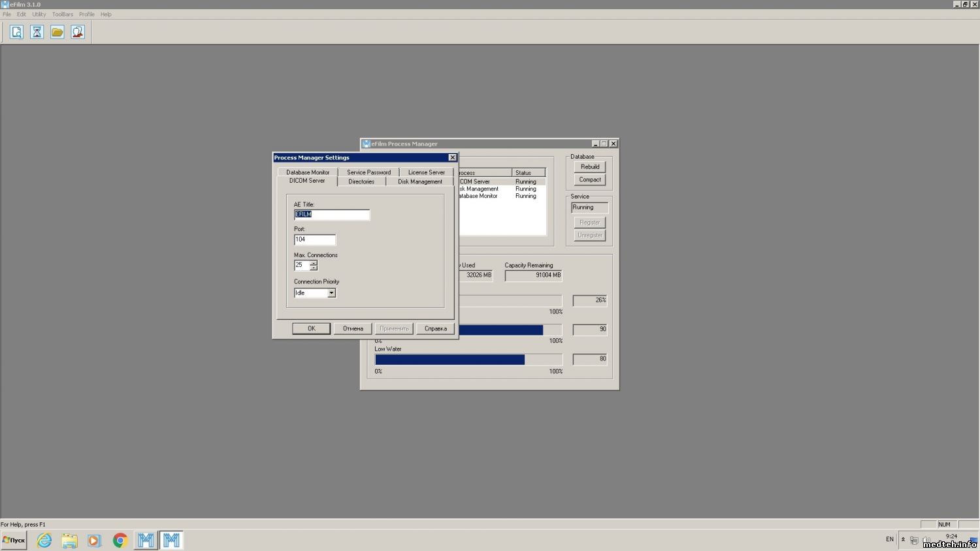The height and width of the screenshot is (551, 980).
Task: Open Google Chrome from the taskbar
Action: pos(120,540)
